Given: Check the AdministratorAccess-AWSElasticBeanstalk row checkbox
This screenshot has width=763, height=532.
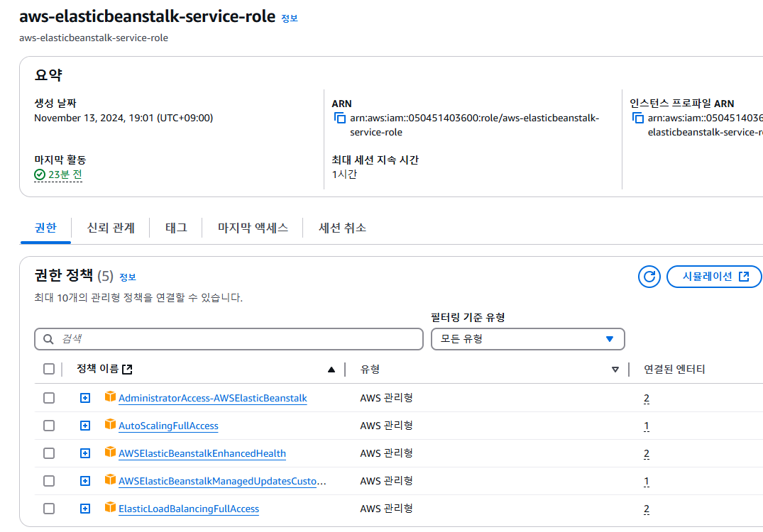Looking at the screenshot, I should 49,398.
